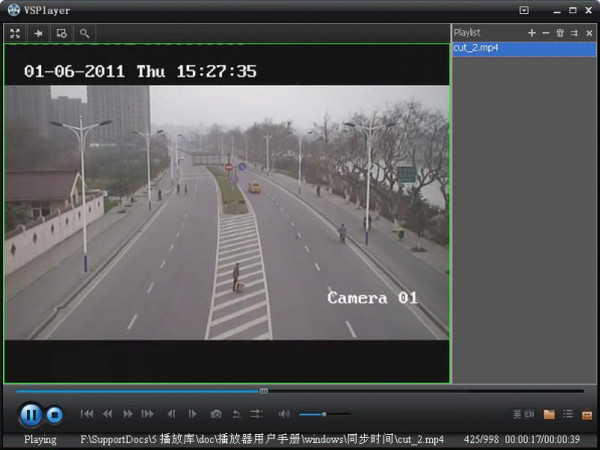Screen dimensions: 600x450
Task: Open a file with the folder icon
Action: [x=549, y=414]
